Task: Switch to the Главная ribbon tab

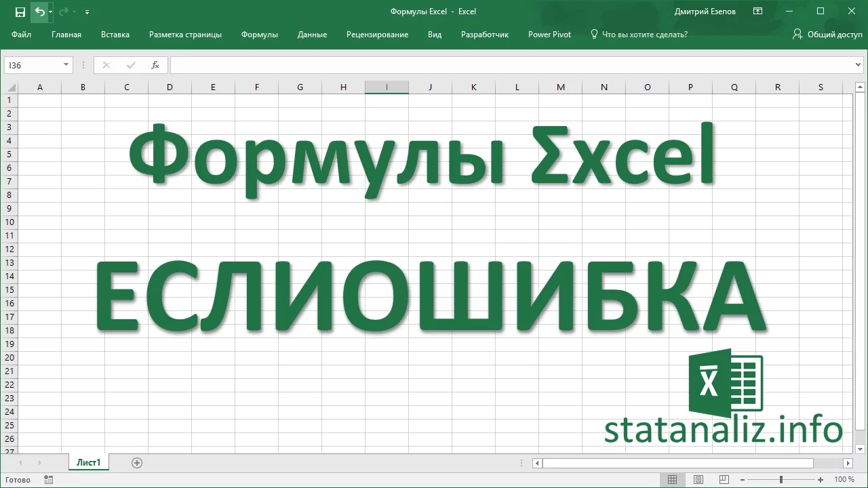Action: (66, 35)
